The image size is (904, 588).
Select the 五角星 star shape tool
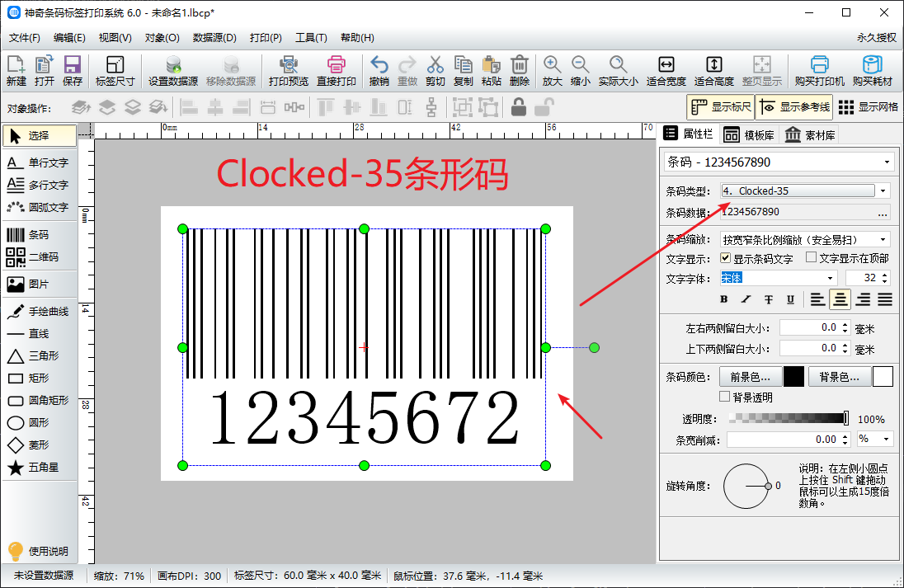40,468
